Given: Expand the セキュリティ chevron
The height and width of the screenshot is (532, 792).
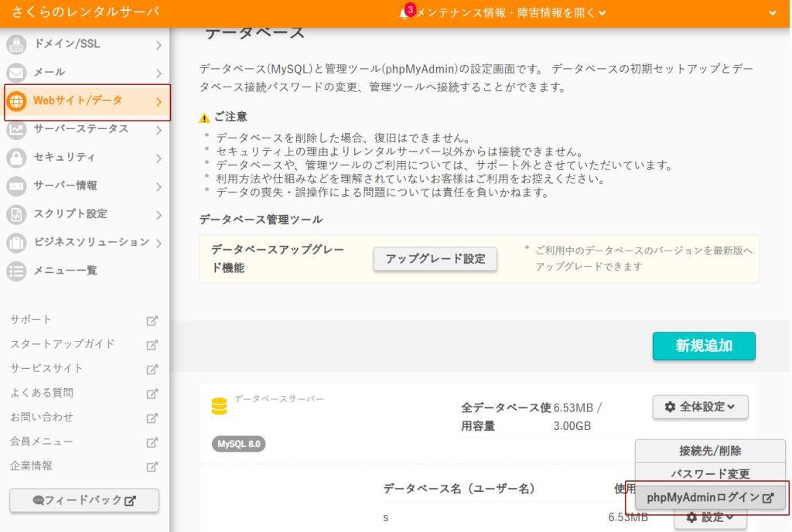Looking at the screenshot, I should 159,159.
